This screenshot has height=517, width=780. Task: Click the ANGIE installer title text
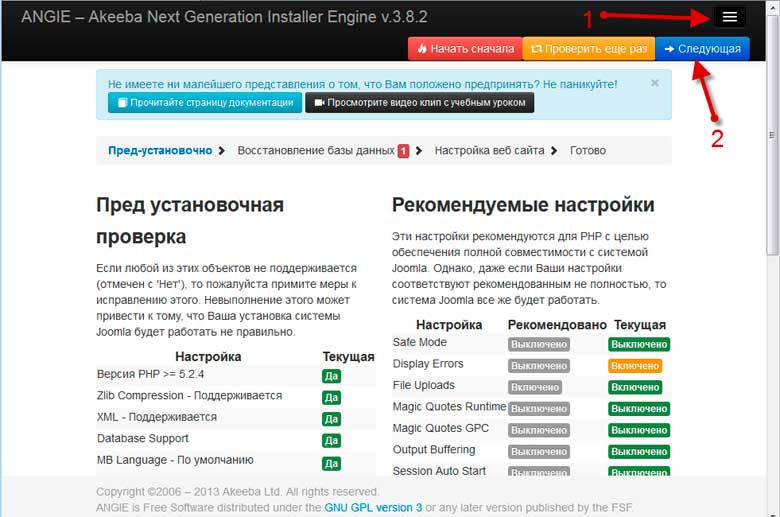coord(224,17)
